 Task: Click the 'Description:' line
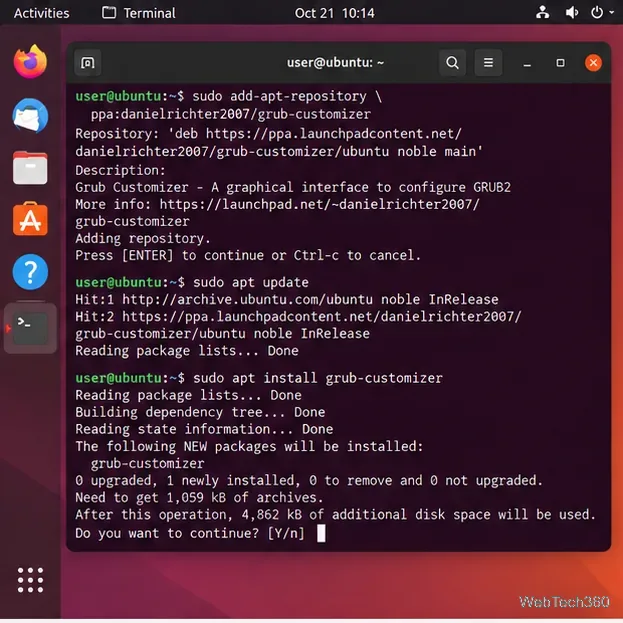(120, 170)
